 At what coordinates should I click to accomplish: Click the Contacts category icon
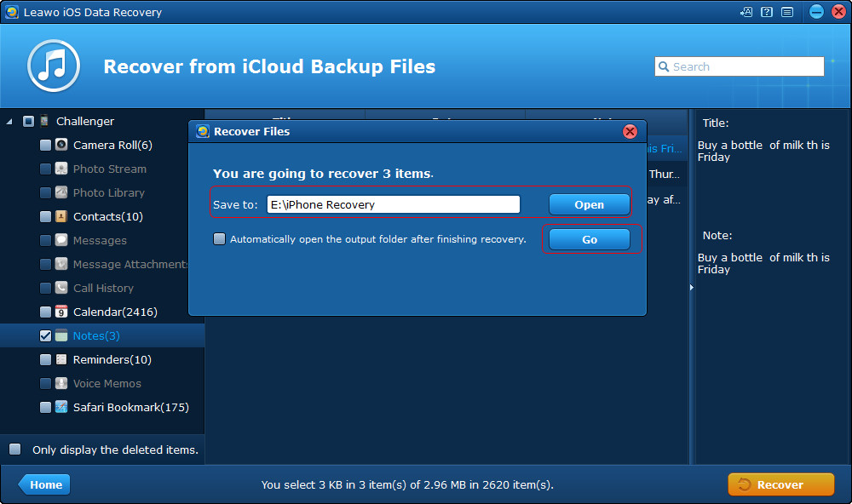click(61, 216)
